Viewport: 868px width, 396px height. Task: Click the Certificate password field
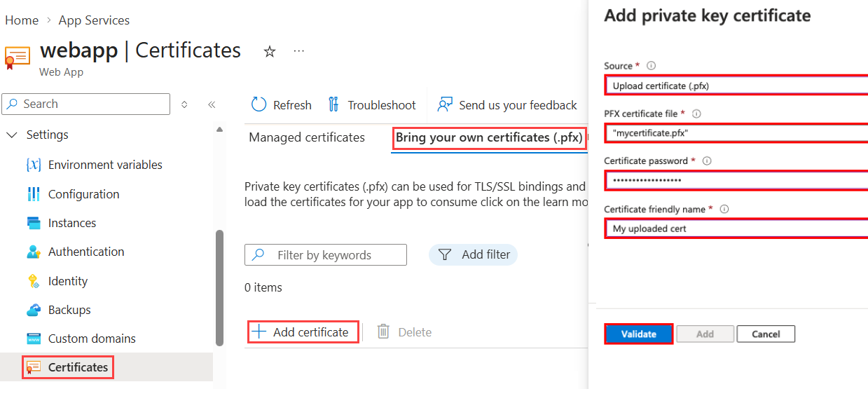tap(736, 180)
